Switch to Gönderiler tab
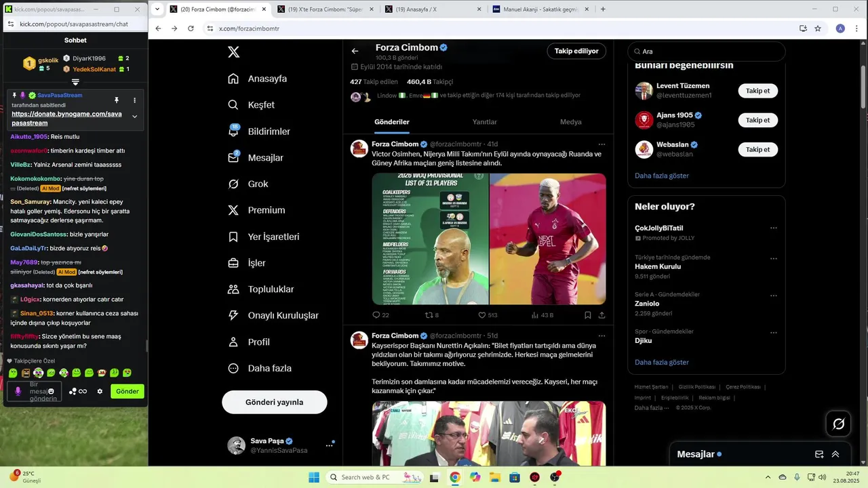The width and height of the screenshot is (868, 488). (x=392, y=122)
